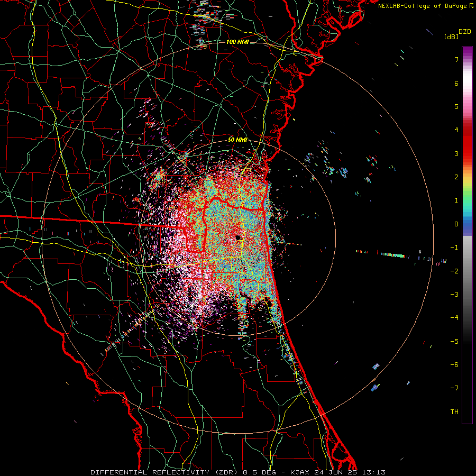Select the 7 dB tick label on the scale
The width and height of the screenshot is (476, 476).
coord(456,59)
